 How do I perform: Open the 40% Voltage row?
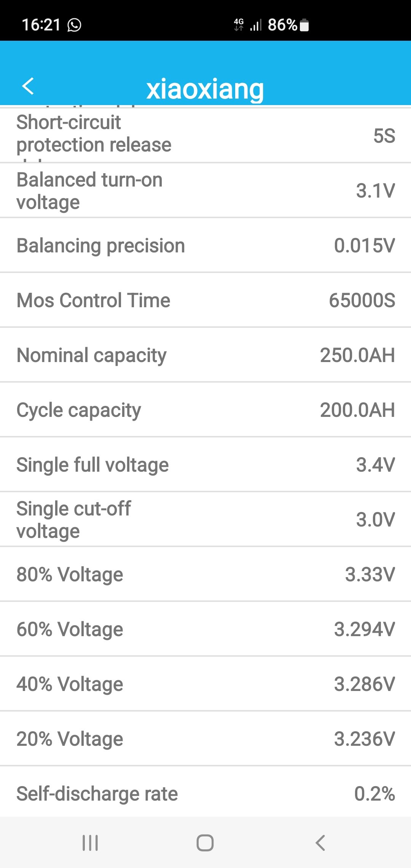point(205,684)
